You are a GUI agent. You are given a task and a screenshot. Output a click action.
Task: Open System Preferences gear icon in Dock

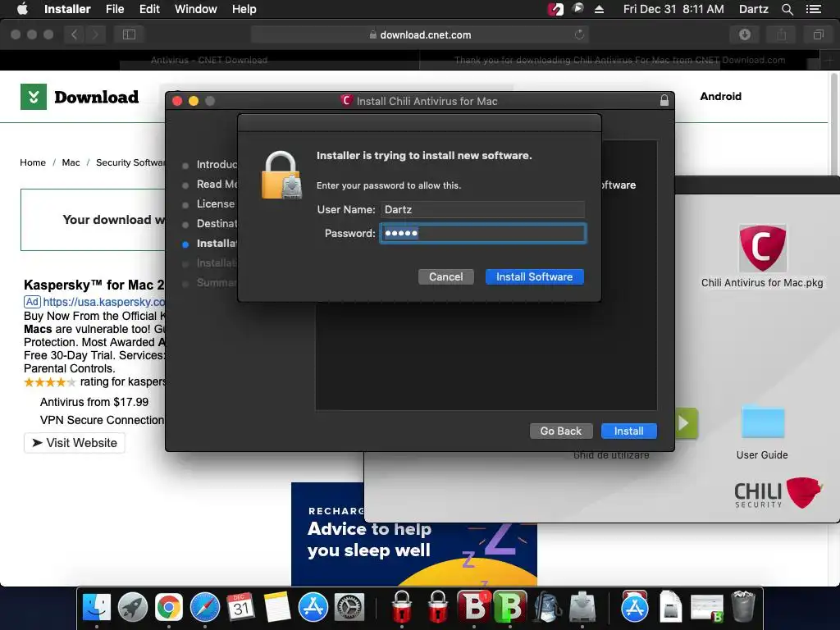(349, 608)
